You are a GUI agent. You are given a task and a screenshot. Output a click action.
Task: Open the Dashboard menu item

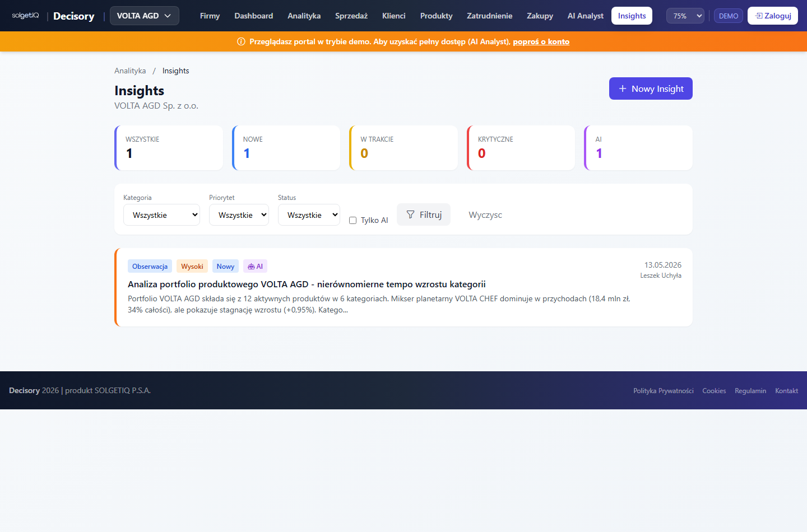coord(254,16)
